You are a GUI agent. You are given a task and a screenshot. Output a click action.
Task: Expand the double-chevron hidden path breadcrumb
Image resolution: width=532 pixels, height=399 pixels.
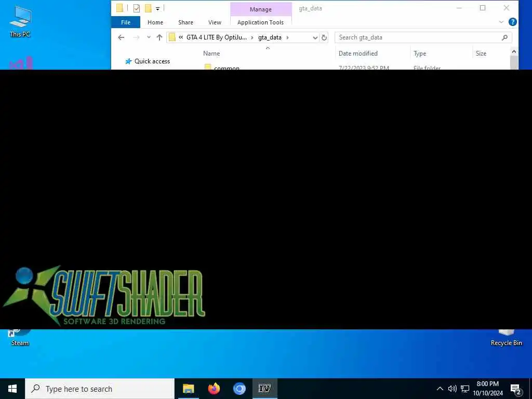181,37
